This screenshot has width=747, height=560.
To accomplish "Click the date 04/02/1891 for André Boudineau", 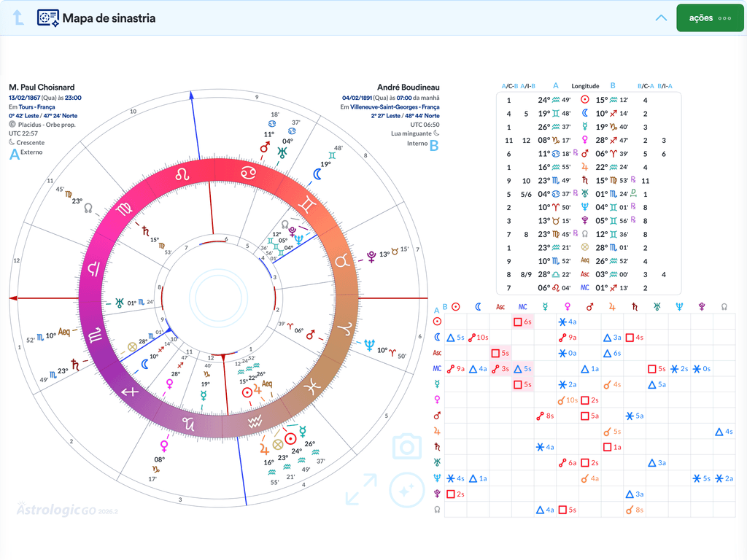I will click(357, 98).
